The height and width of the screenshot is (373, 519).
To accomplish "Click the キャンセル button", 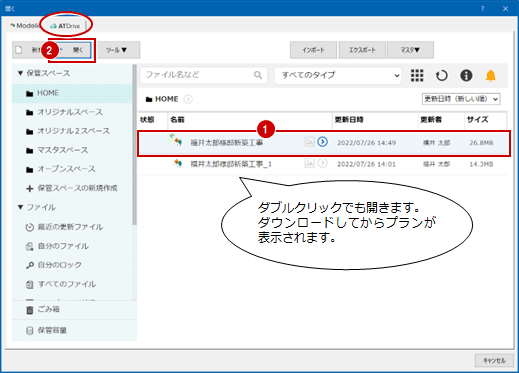I will pyautogui.click(x=494, y=361).
